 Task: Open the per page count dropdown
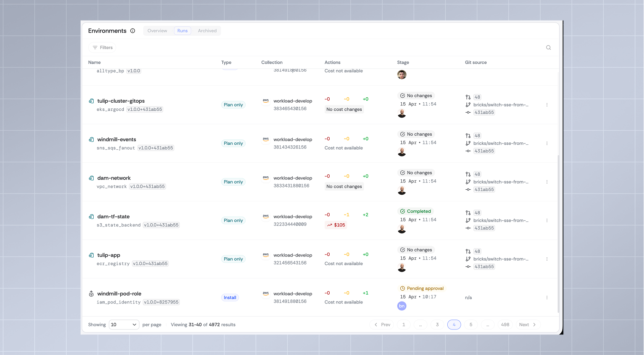[x=124, y=325]
